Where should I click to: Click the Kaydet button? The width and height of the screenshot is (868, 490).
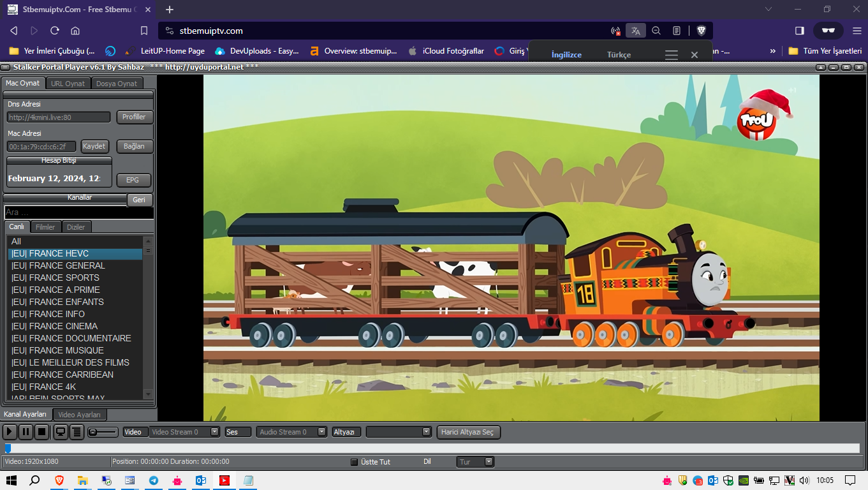[94, 146]
